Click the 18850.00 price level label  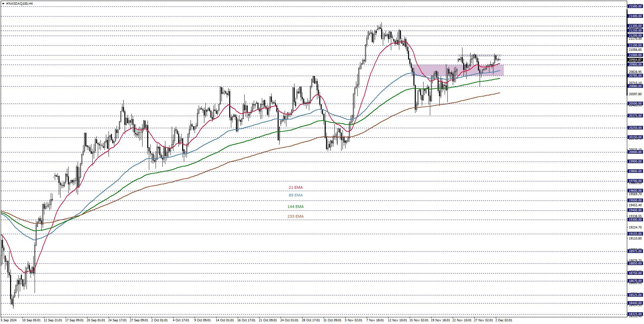point(635,263)
